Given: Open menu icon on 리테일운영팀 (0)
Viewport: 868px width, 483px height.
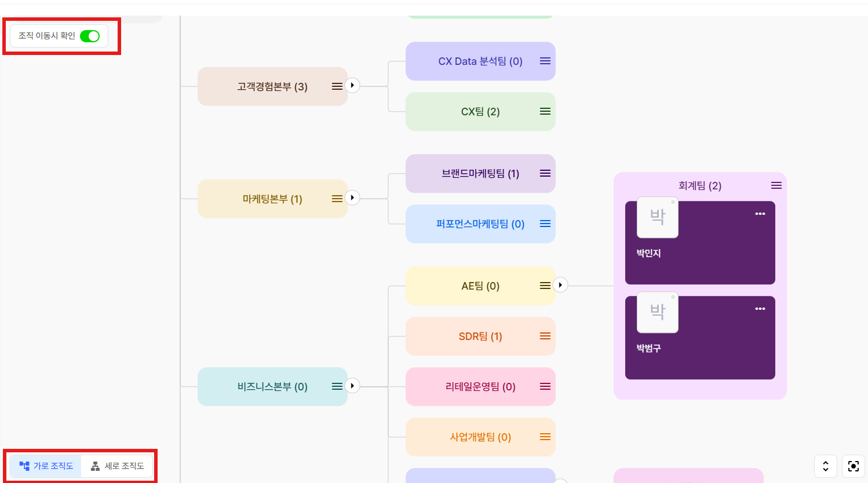Looking at the screenshot, I should [545, 386].
